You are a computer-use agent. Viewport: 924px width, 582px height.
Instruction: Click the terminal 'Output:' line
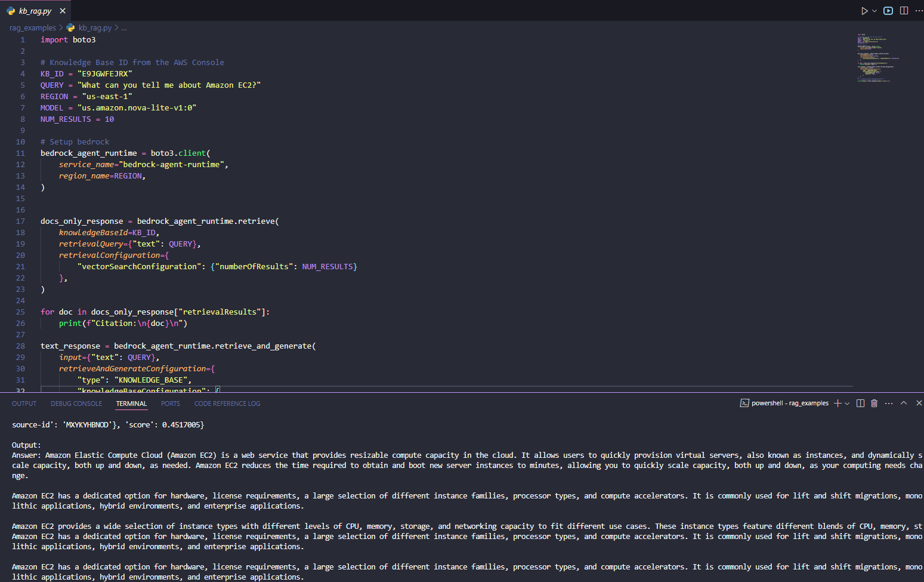tap(26, 445)
